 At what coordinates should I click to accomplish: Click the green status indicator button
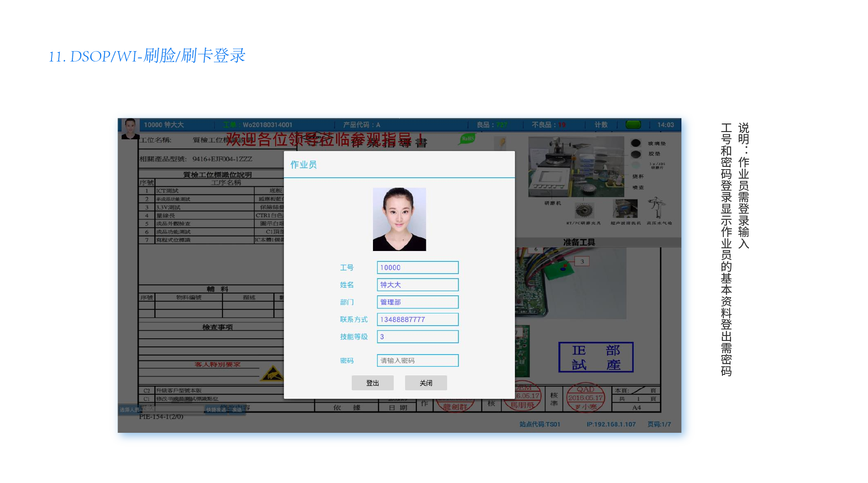point(633,125)
